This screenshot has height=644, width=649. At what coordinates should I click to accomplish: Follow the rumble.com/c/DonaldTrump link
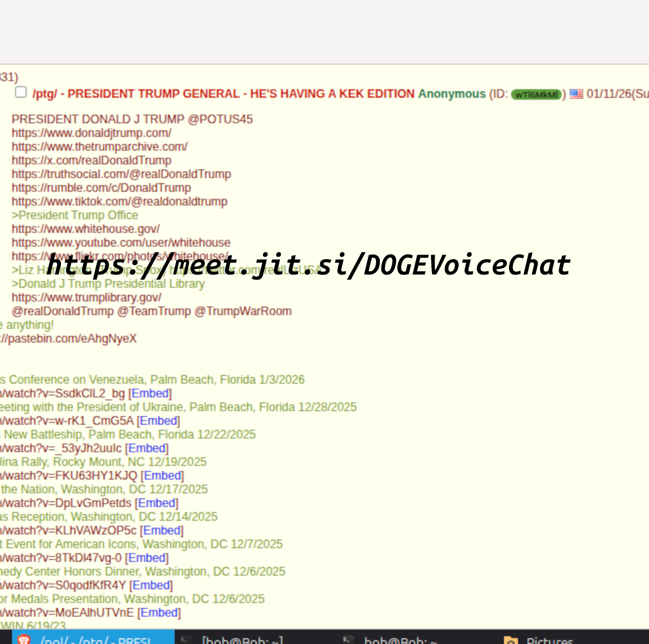101,188
